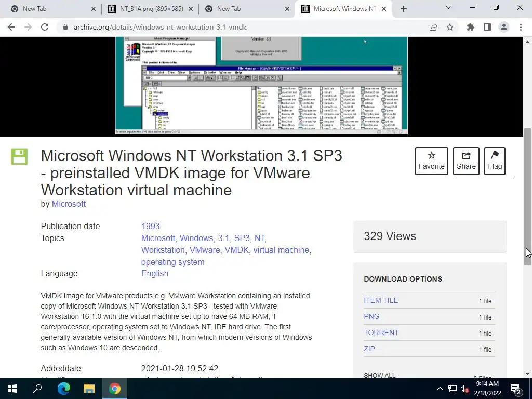Close the NT_31A.png tab
The width and height of the screenshot is (532, 399).
tap(191, 9)
